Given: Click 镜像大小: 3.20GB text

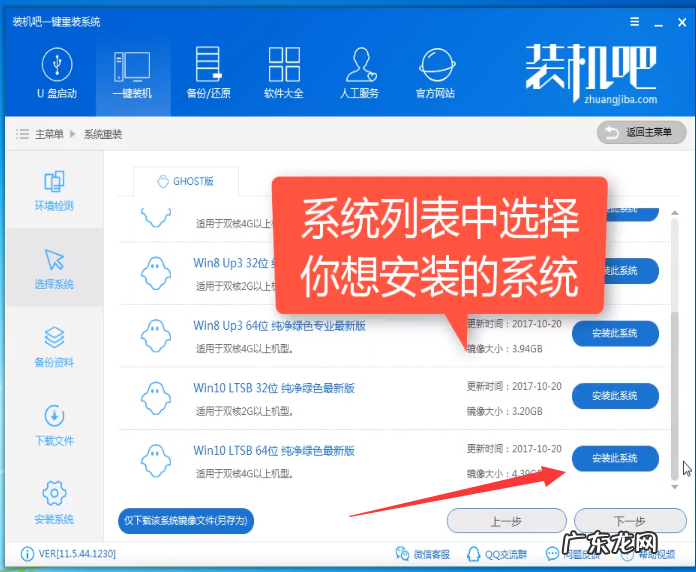Looking at the screenshot, I should pos(505,411).
